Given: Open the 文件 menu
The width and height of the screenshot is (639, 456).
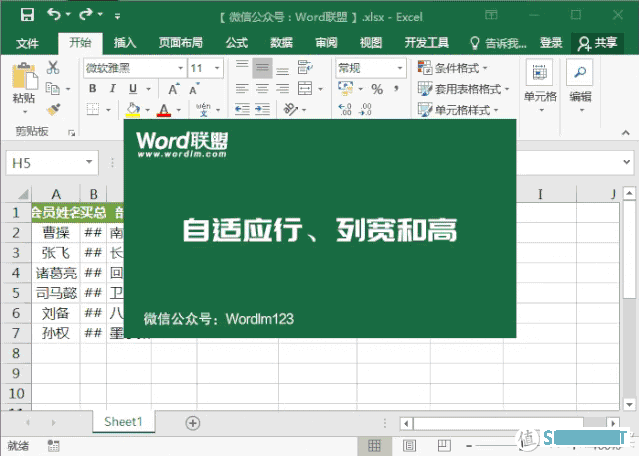Looking at the screenshot, I should (x=27, y=43).
